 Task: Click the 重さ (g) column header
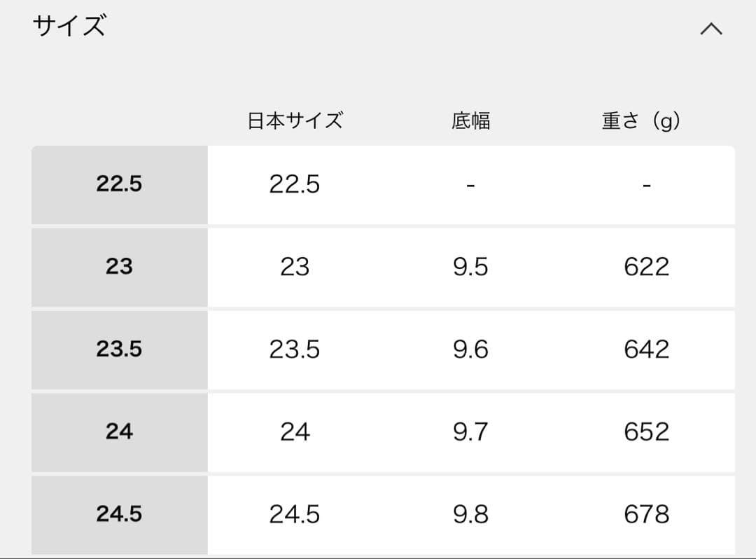coord(641,120)
